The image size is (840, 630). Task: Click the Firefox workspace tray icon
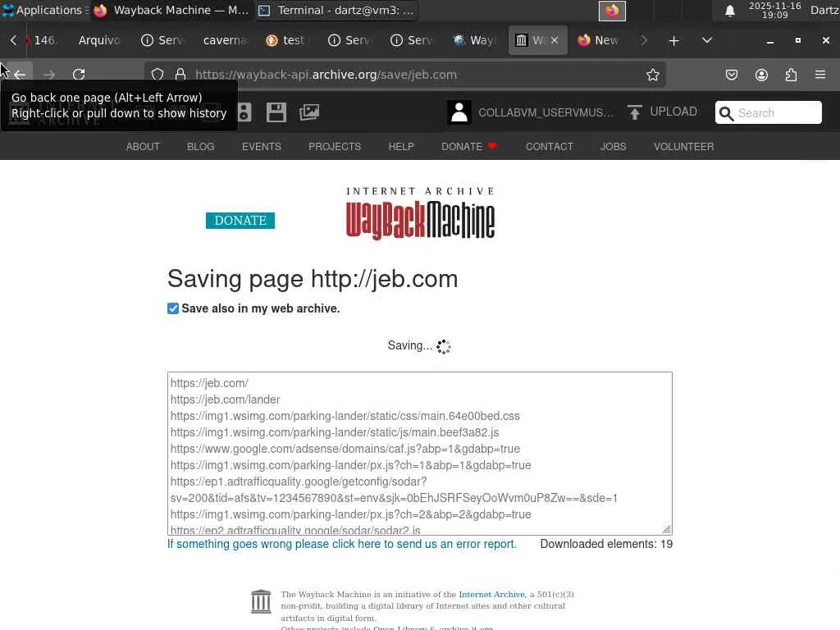click(x=612, y=11)
